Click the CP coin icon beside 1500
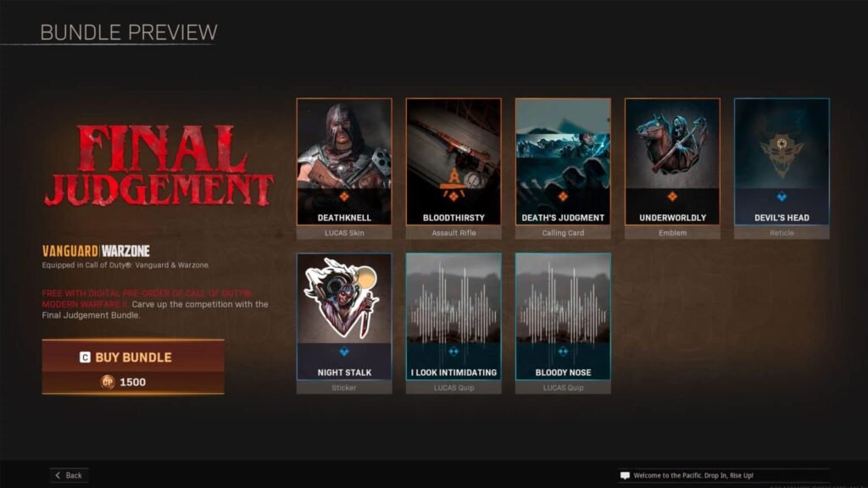The image size is (868, 488). (107, 382)
